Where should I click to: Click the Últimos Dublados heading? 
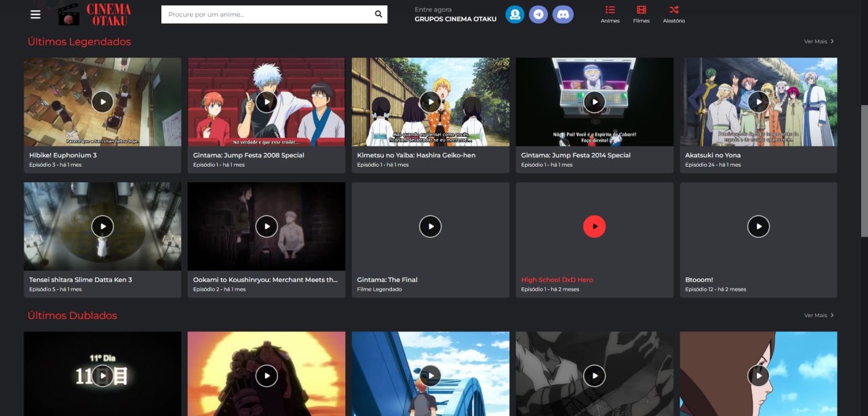tap(73, 315)
